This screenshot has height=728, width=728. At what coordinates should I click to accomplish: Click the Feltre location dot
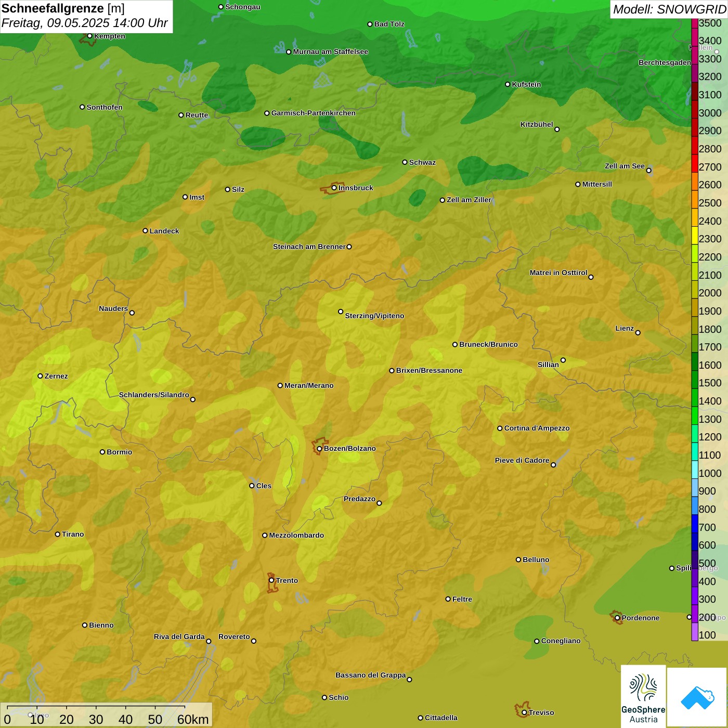pos(448,599)
